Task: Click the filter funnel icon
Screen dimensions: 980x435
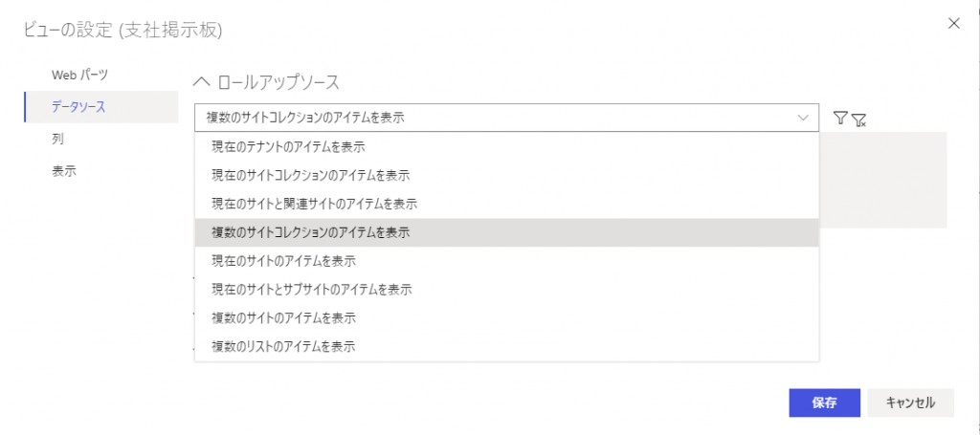Action: pos(840,118)
